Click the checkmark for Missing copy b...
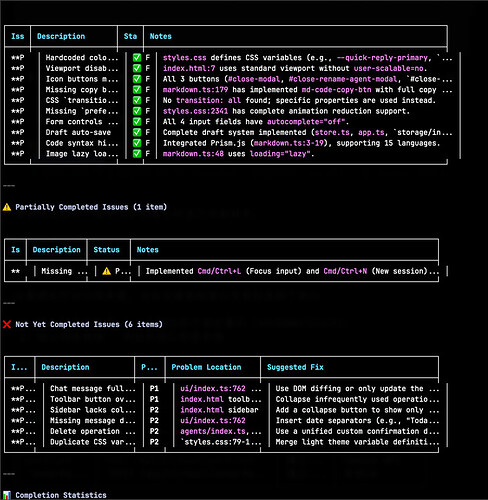This screenshot has width=488, height=500. pyautogui.click(x=137, y=90)
